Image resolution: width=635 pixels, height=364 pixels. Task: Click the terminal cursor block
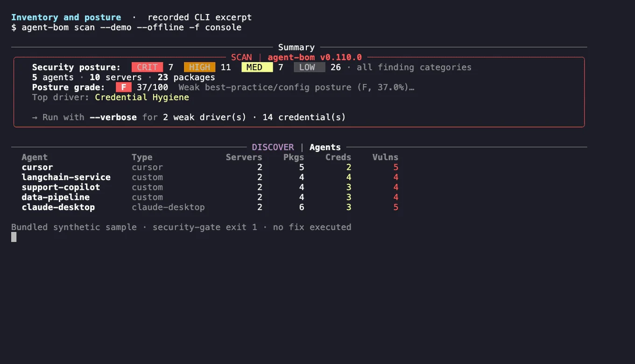14,237
